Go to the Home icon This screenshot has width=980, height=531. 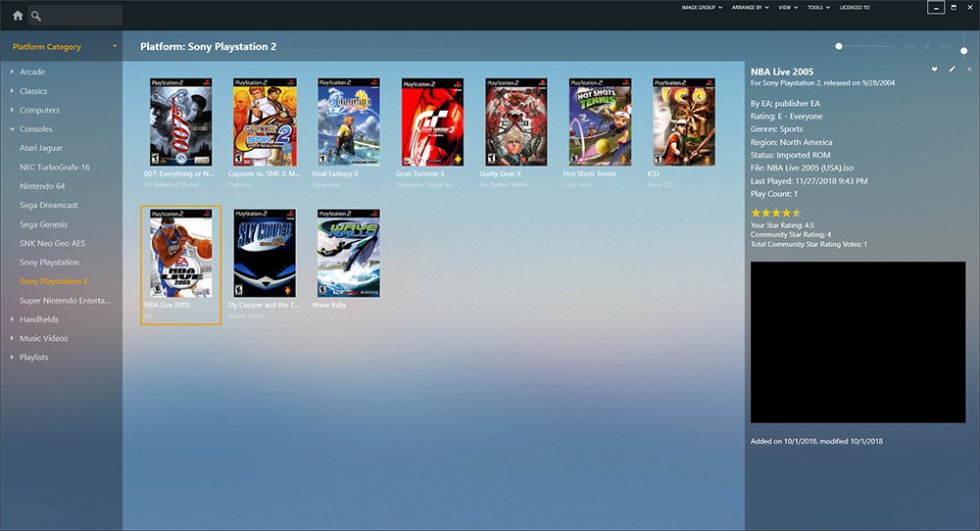click(18, 16)
